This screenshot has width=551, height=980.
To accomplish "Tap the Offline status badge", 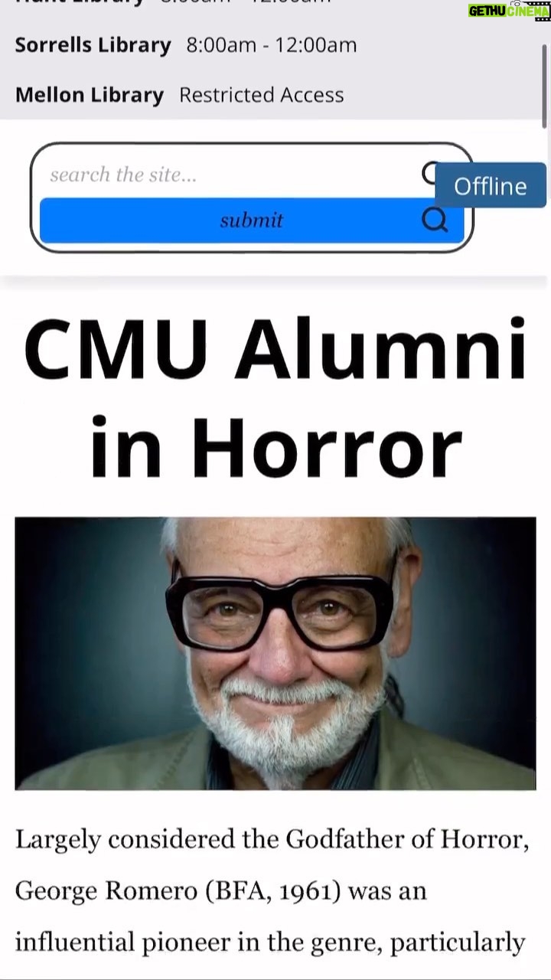I will pyautogui.click(x=491, y=186).
